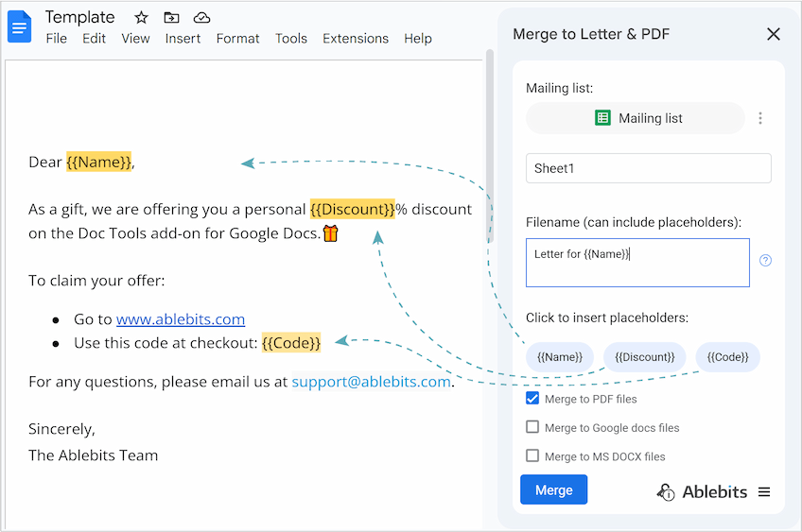Click the Template document title
802x532 pixels.
79,17
